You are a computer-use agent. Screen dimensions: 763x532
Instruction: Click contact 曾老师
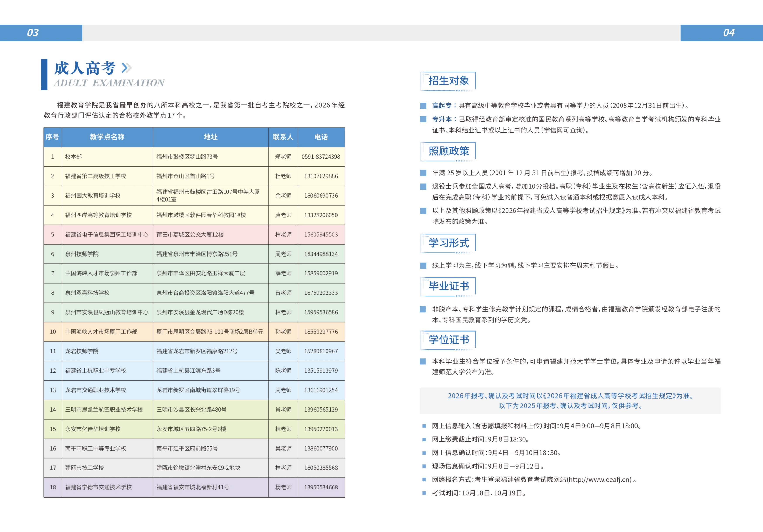point(283,293)
